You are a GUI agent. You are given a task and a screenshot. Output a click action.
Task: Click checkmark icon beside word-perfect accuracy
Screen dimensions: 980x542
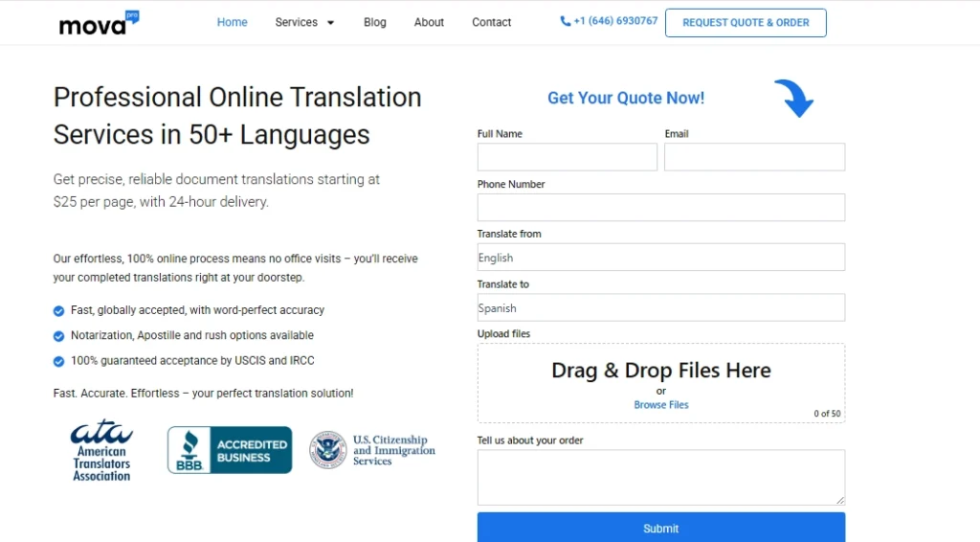pyautogui.click(x=58, y=310)
